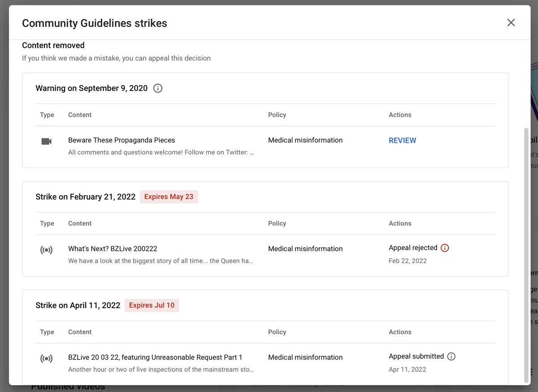The image size is (538, 392).
Task: Click the red Expires Jul 10 badge
Action: 152,305
